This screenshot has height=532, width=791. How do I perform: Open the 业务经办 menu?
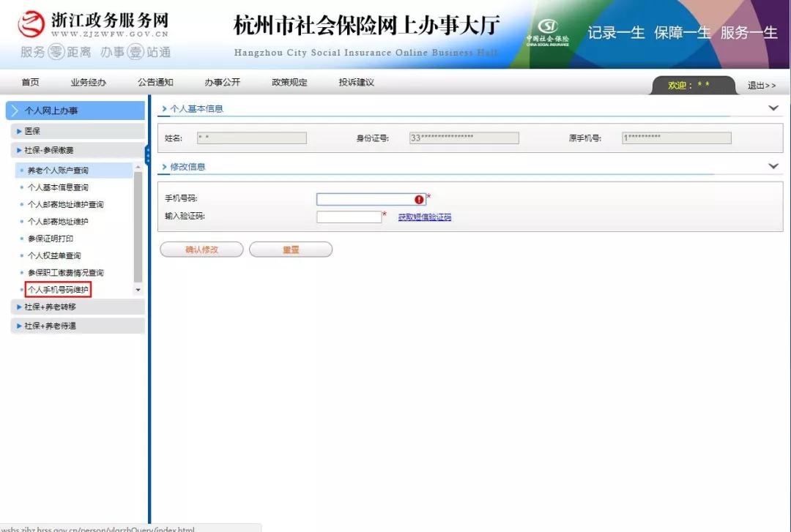pos(89,82)
